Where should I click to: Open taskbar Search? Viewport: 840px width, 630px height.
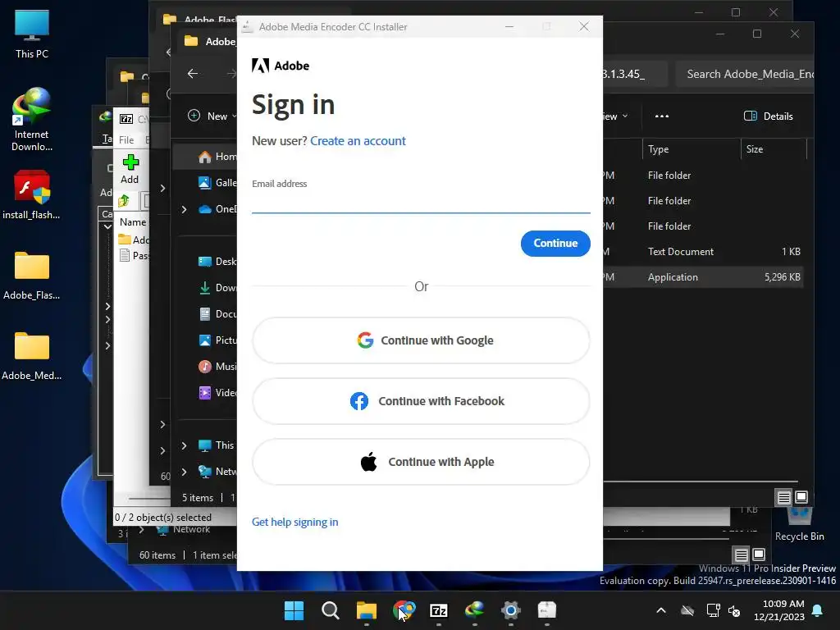(x=330, y=610)
